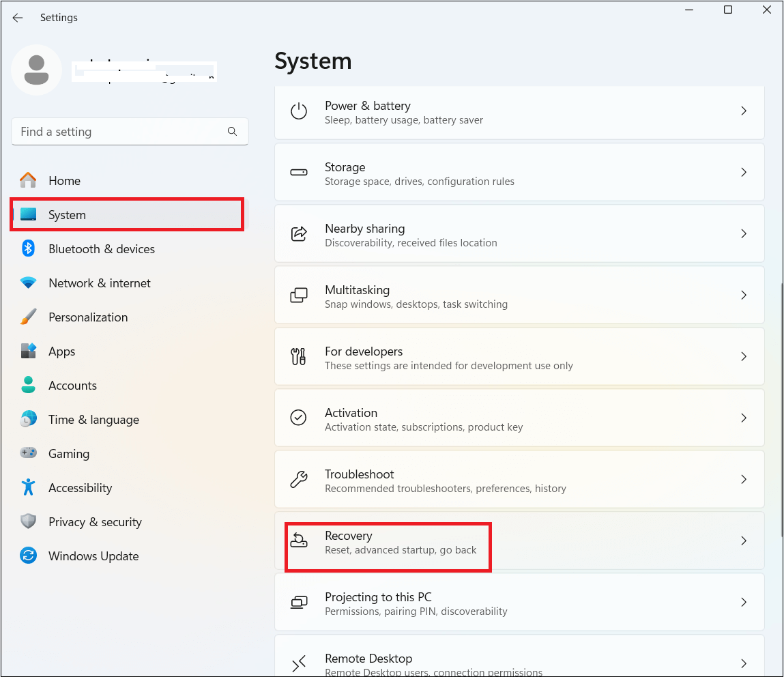
Task: Click the Remote Desktop icon
Action: 298,663
